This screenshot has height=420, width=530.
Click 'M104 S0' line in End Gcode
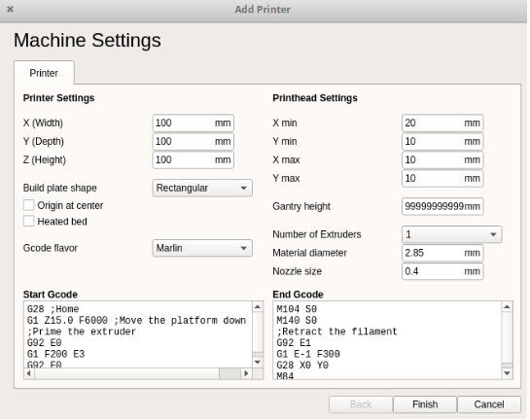point(297,309)
